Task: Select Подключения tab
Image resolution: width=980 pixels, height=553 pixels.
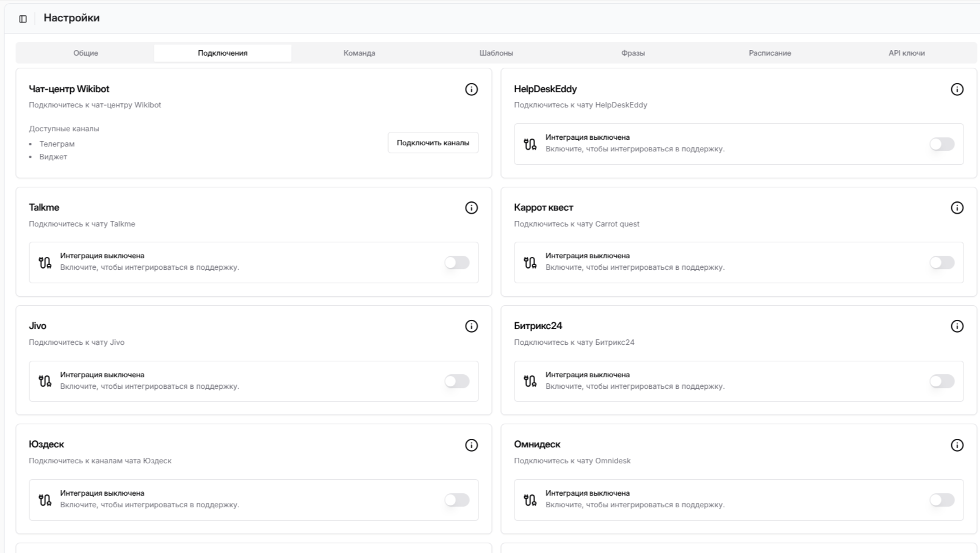Action: tap(223, 53)
